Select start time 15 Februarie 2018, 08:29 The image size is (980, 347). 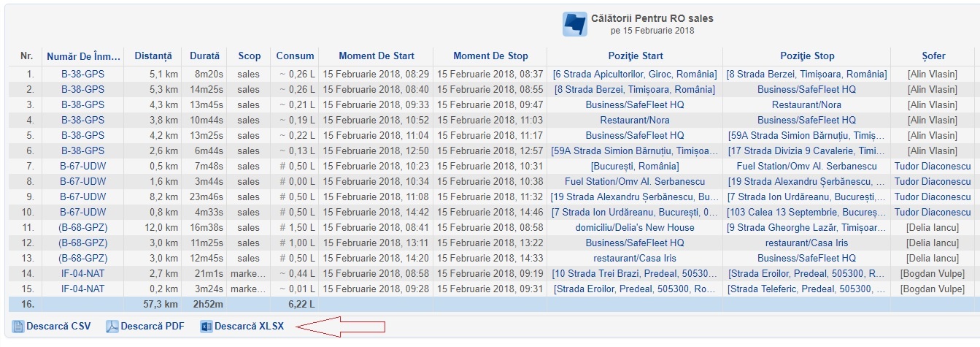[x=377, y=75]
